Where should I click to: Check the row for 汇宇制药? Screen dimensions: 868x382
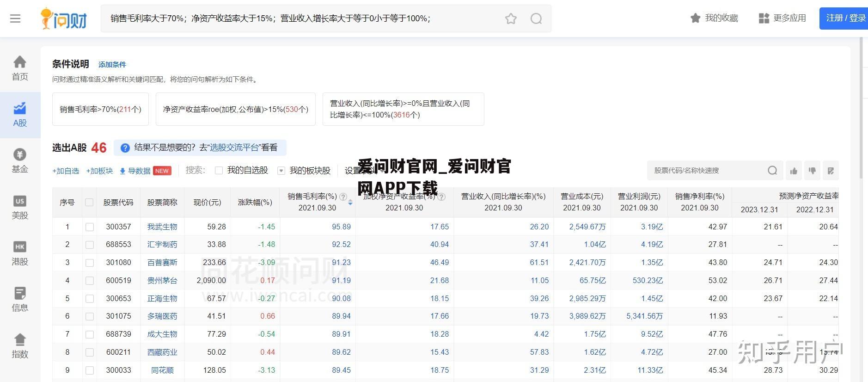click(x=90, y=245)
